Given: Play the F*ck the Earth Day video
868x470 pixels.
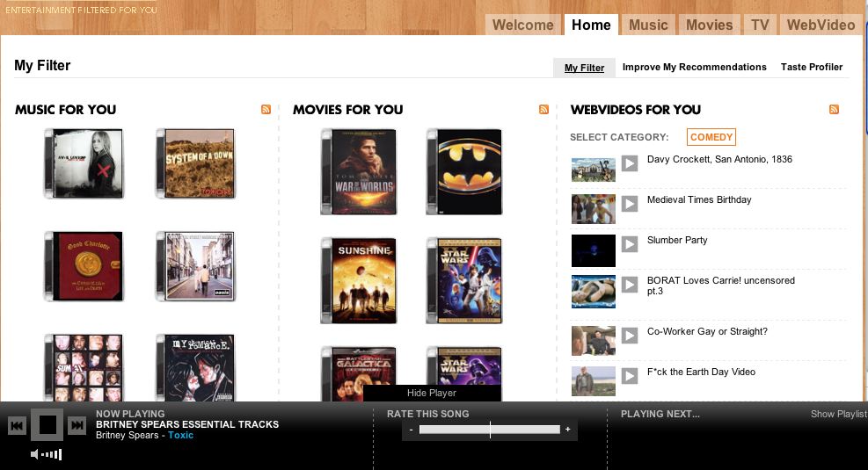Looking at the screenshot, I should (x=630, y=375).
